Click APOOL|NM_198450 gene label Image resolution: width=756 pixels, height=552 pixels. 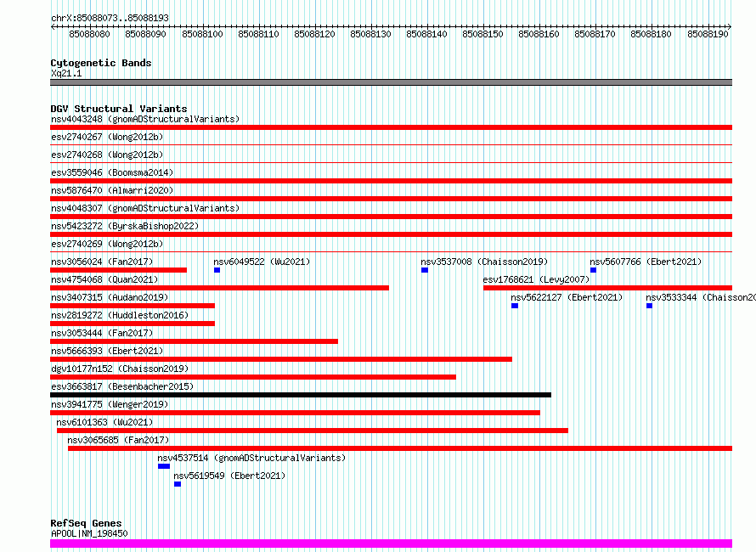coord(89,533)
